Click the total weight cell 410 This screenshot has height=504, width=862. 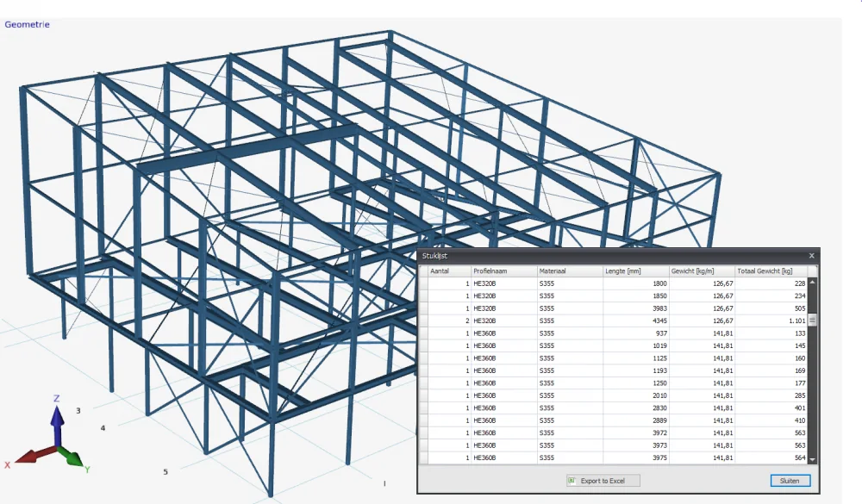pyautogui.click(x=771, y=420)
